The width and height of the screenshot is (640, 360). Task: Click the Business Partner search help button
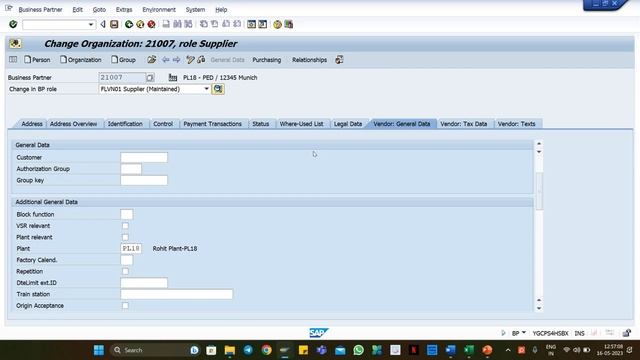click(x=150, y=77)
